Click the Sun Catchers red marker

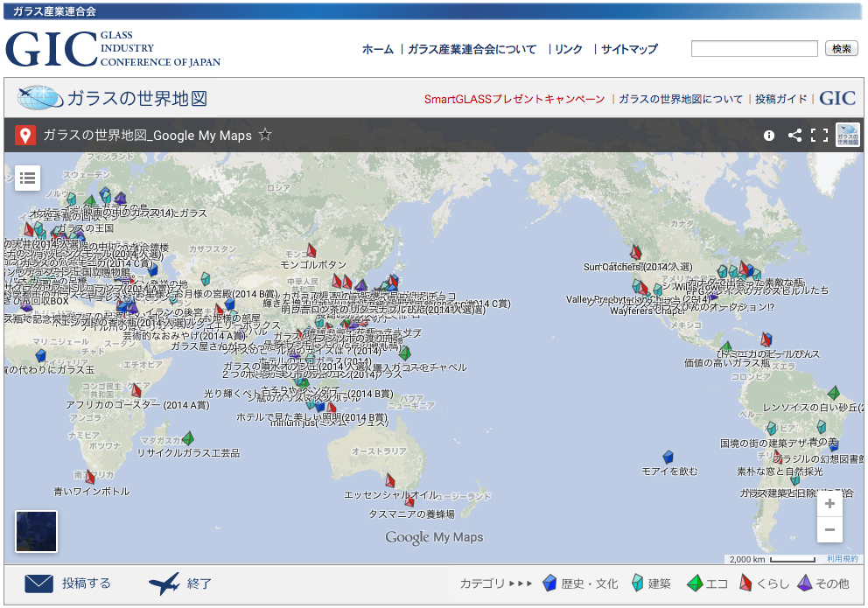635,252
